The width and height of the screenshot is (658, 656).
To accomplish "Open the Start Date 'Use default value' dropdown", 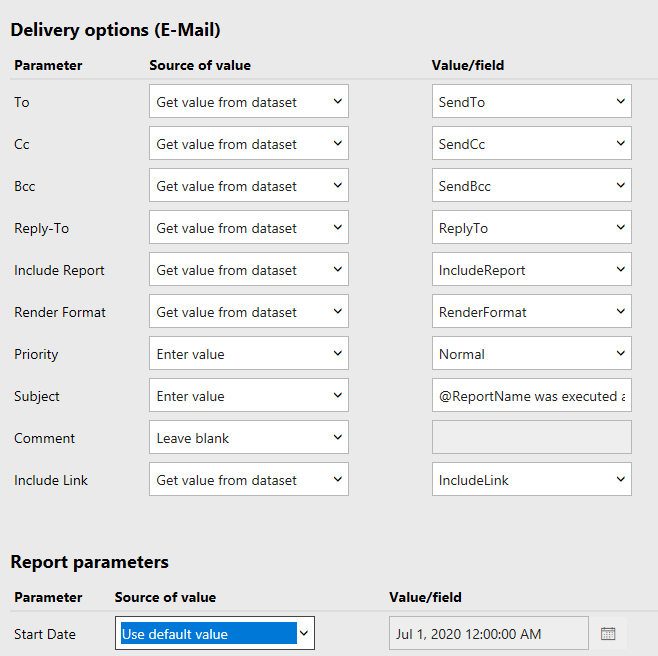I will click(x=214, y=634).
